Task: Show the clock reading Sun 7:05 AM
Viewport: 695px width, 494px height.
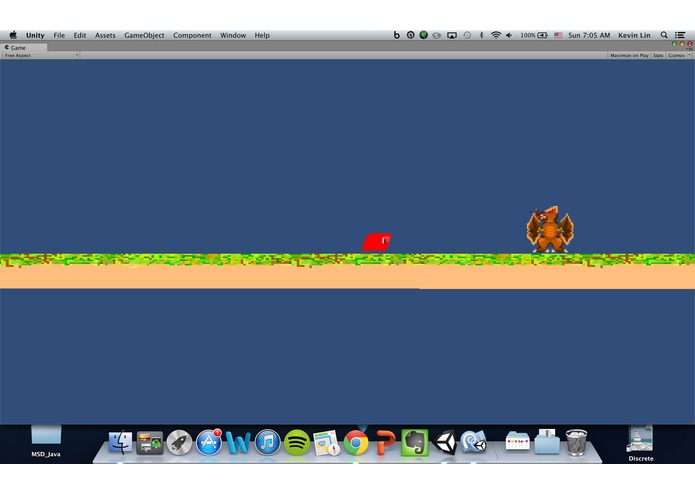Action: pos(589,35)
